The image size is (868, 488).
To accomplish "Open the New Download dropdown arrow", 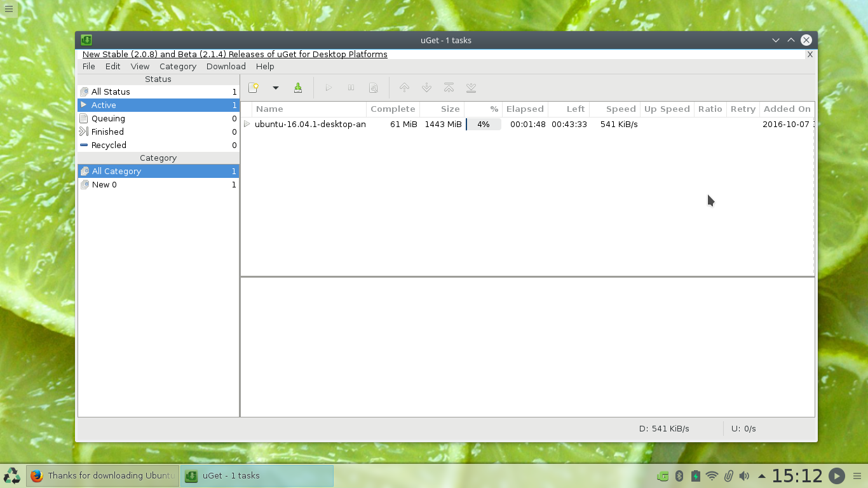I will tap(276, 88).
